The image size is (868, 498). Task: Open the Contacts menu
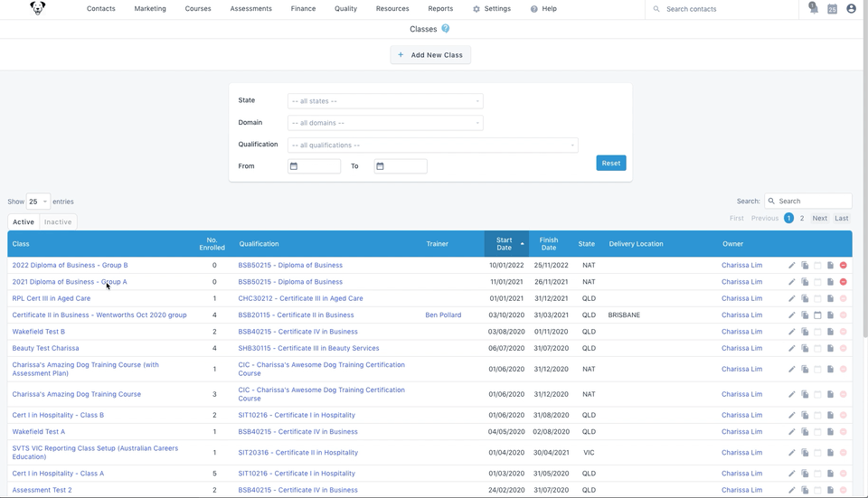[x=100, y=9]
